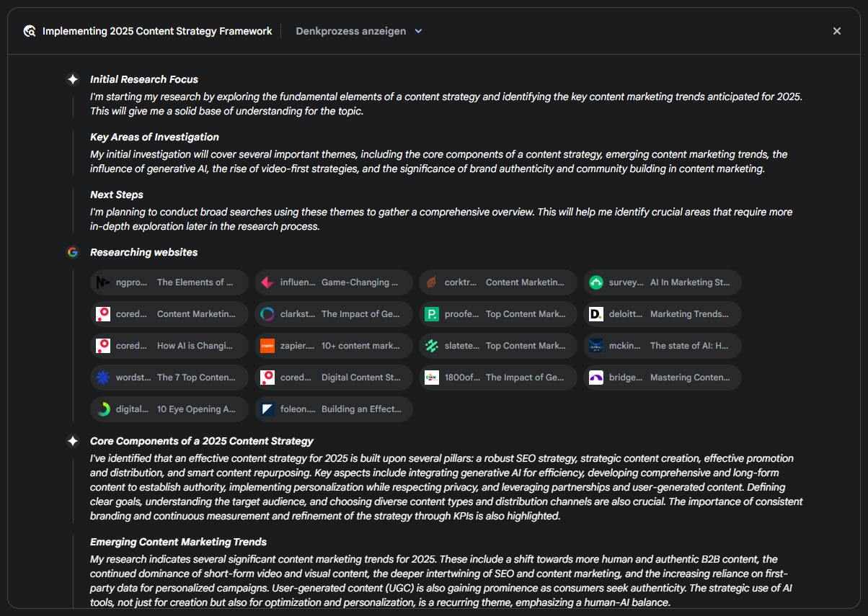Open clarkst 'The Impact of Ge...' source chip
This screenshot has height=616, width=868.
coord(334,314)
